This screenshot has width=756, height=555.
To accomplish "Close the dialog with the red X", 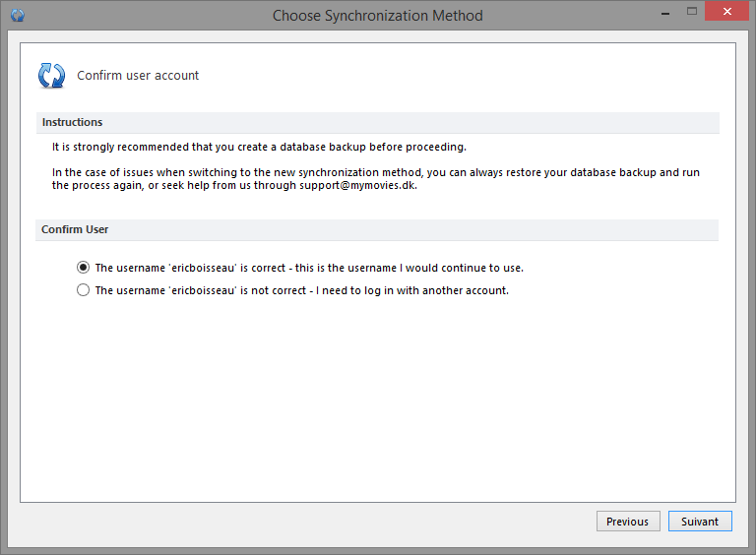I will [727, 11].
